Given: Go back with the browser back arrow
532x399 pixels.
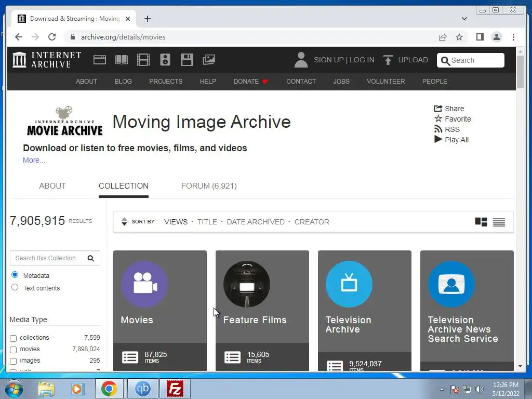Looking at the screenshot, I should (x=19, y=37).
